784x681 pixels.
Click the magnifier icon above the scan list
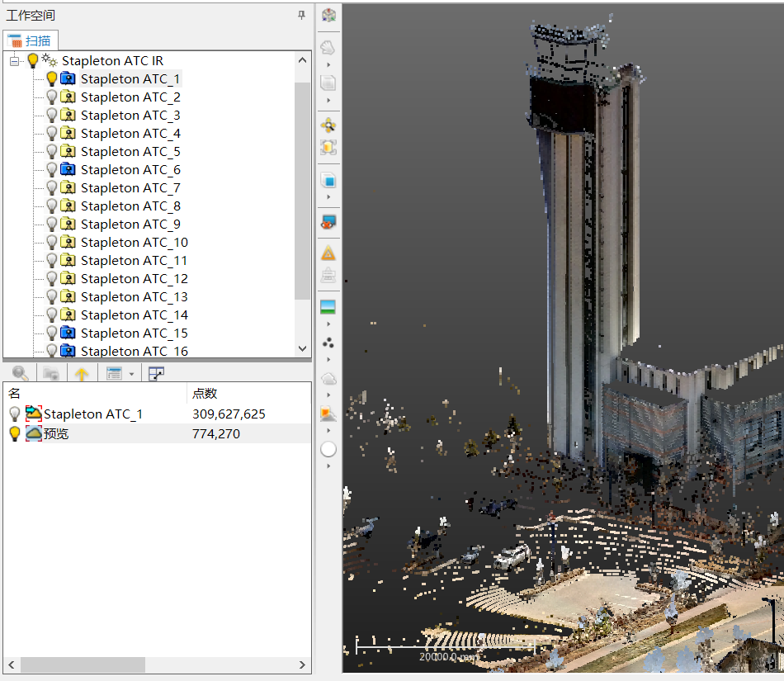pyautogui.click(x=21, y=373)
